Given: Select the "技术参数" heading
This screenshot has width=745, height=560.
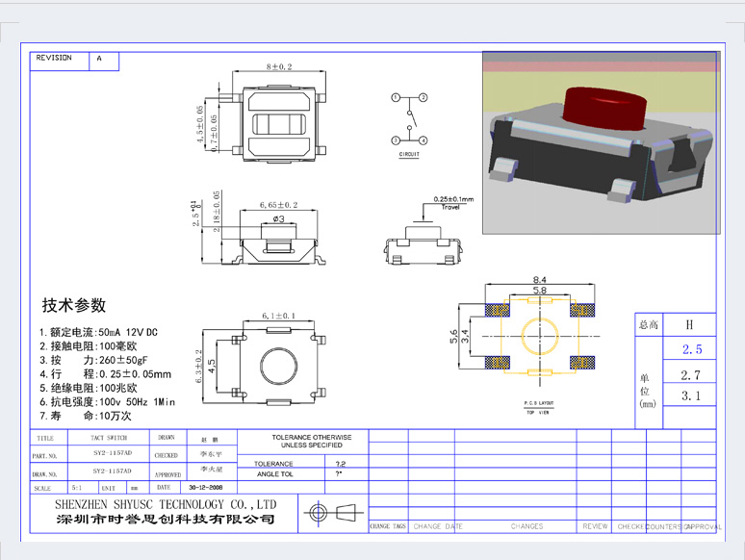Looking at the screenshot, I should coord(74,305).
